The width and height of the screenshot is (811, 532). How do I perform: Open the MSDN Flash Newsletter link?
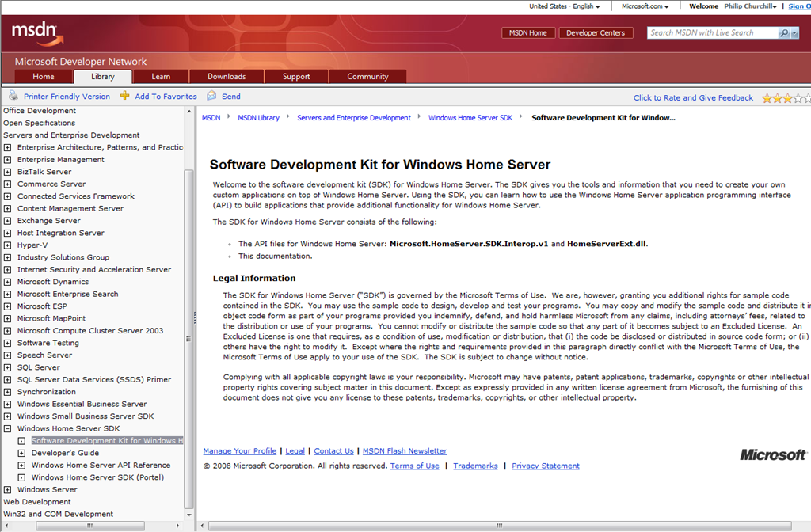point(405,450)
